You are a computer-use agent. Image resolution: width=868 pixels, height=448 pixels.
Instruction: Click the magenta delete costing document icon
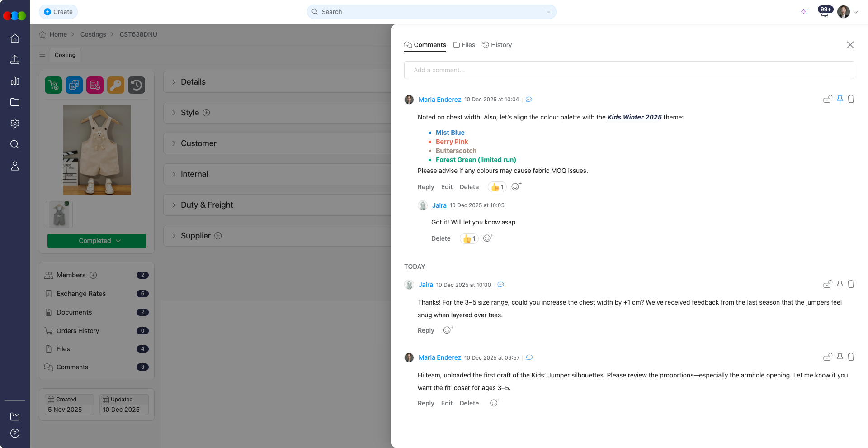[x=95, y=85]
